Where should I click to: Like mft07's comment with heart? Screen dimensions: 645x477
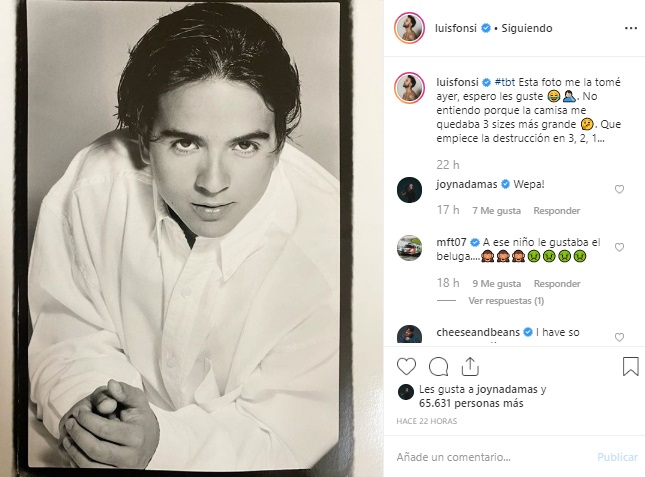pyautogui.click(x=620, y=247)
